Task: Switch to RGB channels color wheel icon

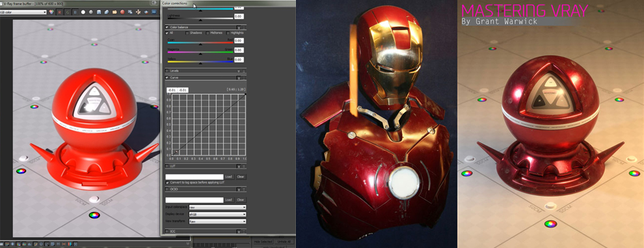Action: [51, 12]
